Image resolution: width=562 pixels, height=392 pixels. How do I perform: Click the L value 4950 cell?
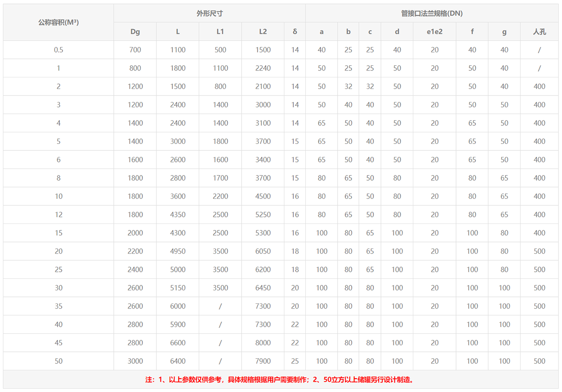178,251
